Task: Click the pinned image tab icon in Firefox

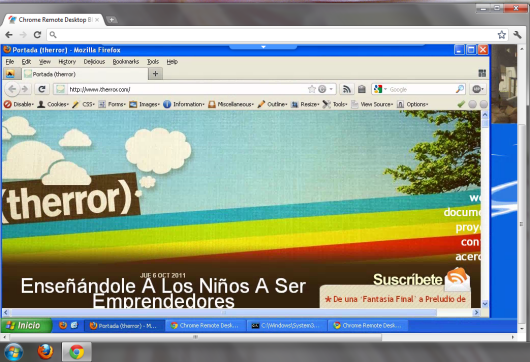Action: tap(10, 74)
